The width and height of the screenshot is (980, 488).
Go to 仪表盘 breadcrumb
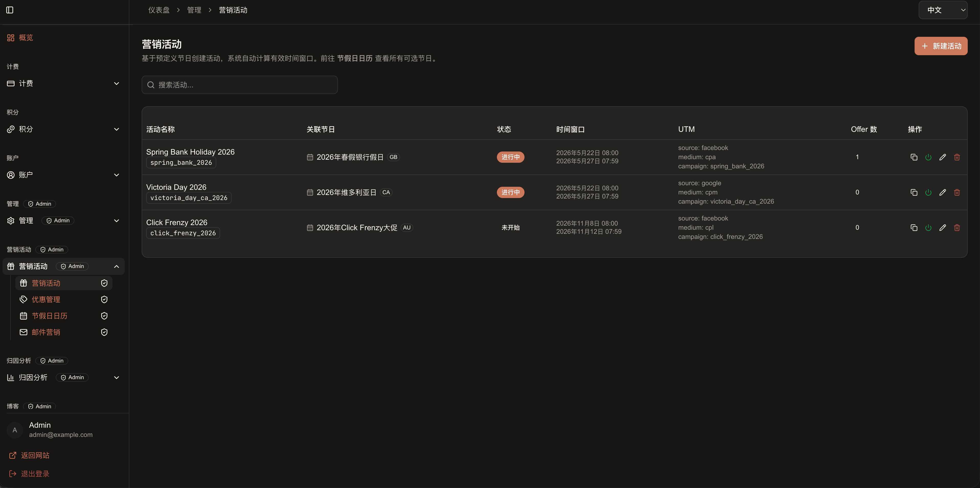[x=159, y=10]
